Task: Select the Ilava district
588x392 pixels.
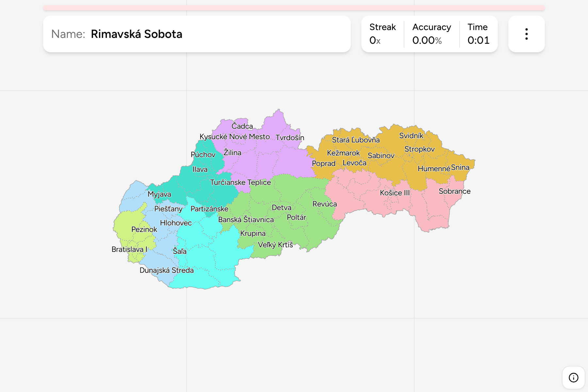Action: 200,169
